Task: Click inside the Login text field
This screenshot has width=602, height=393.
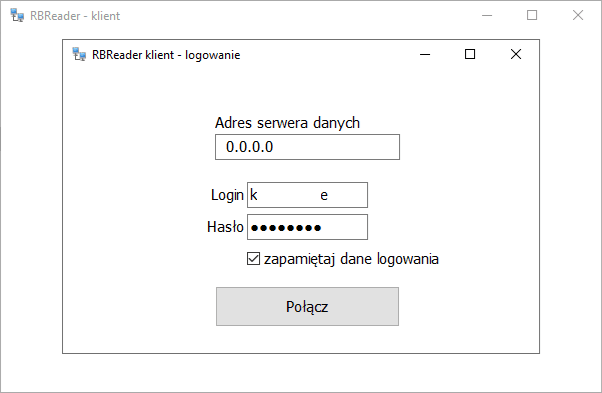Action: pos(307,195)
